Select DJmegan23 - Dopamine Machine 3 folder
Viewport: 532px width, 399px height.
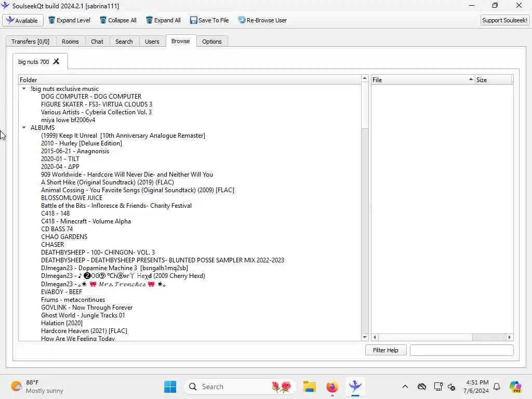pos(115,268)
